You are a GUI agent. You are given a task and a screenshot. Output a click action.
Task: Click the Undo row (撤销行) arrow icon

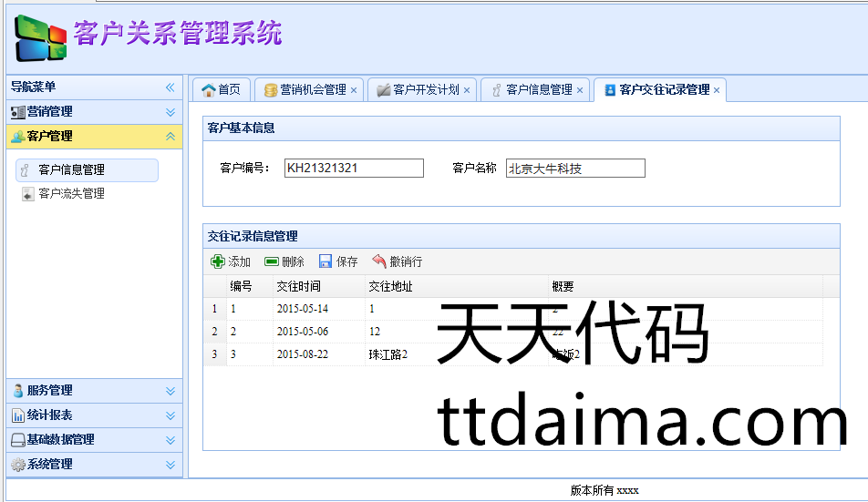tap(379, 261)
